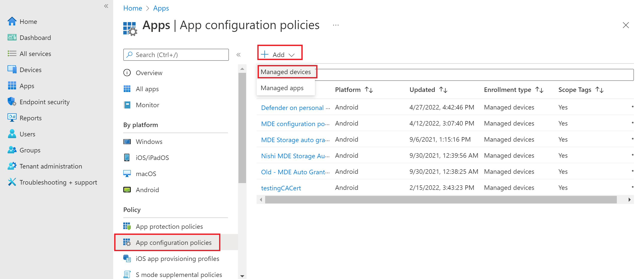Click the App protection policies icon
Image resolution: width=644 pixels, height=279 pixels.
[x=127, y=226]
